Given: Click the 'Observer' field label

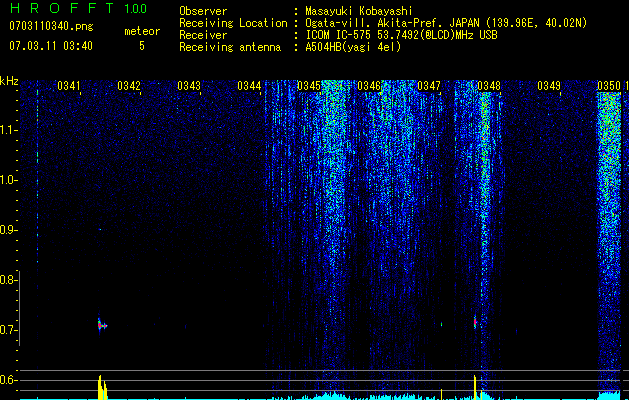Looking at the screenshot, I should [x=203, y=11].
